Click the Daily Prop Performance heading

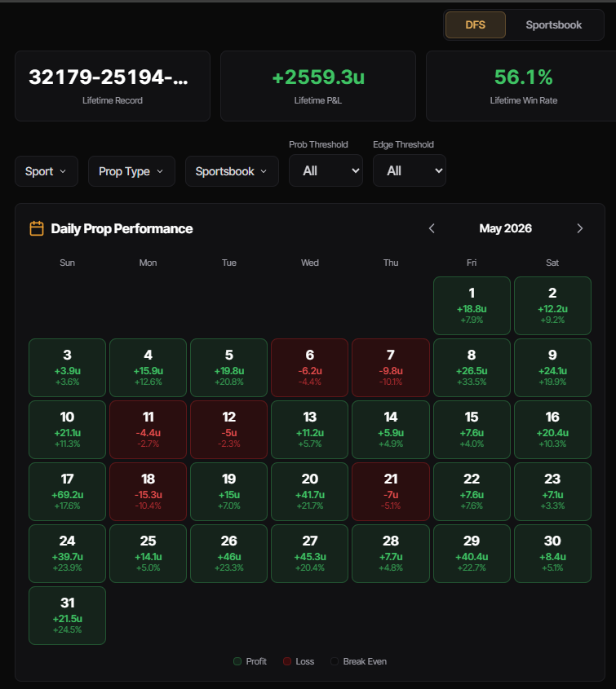122,229
